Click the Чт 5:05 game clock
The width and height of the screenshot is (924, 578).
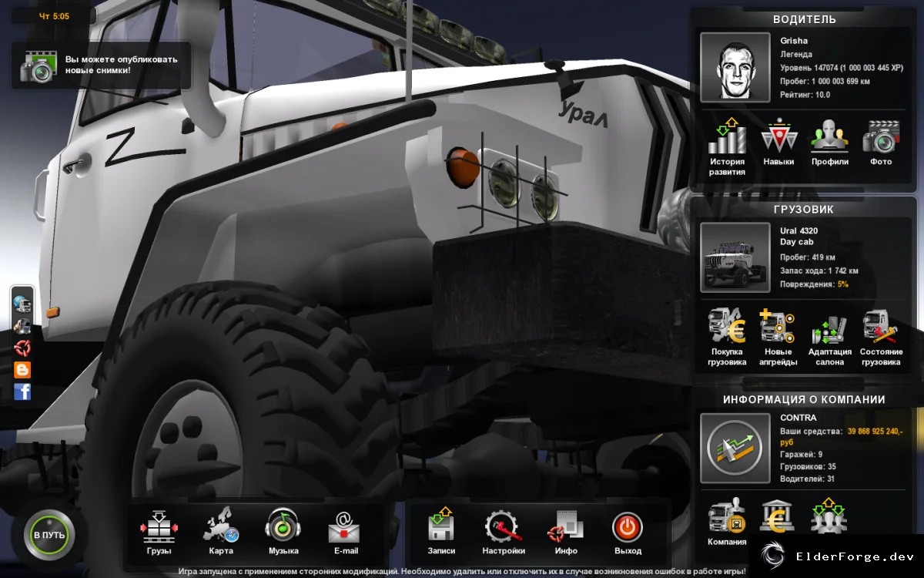click(54, 15)
